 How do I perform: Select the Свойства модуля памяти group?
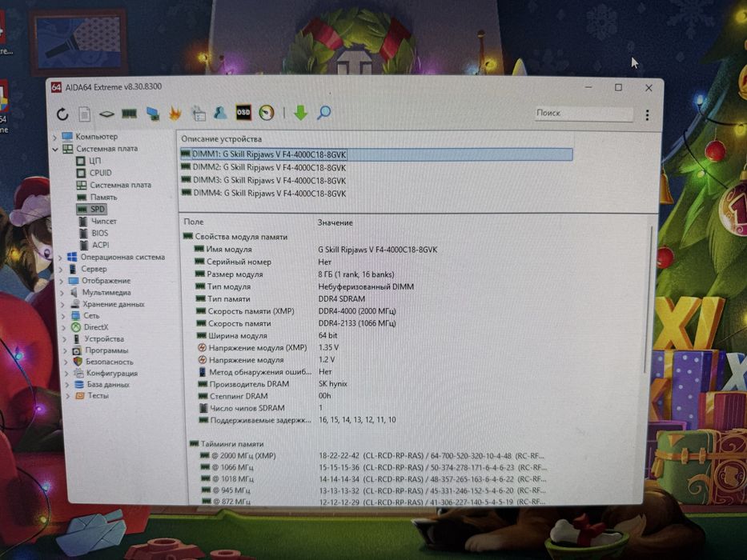pos(235,237)
